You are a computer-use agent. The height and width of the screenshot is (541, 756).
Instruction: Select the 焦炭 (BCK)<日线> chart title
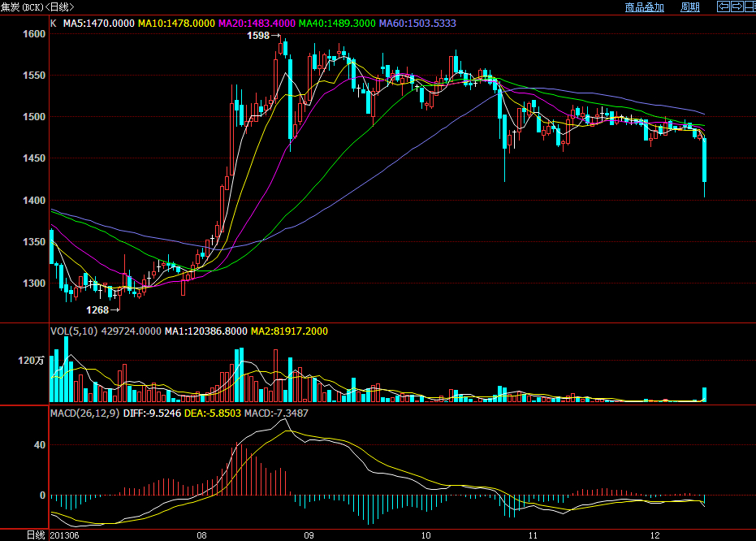(x=37, y=7)
